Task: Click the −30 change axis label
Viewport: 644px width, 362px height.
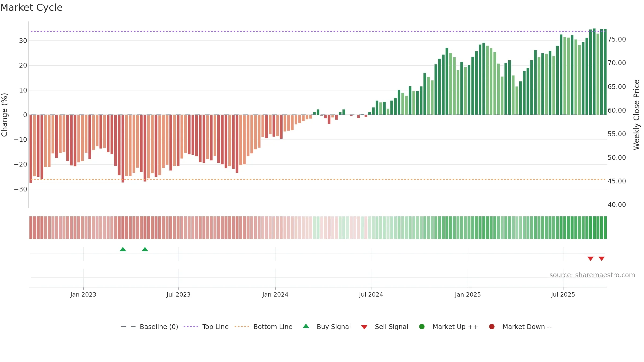Action: (x=21, y=189)
